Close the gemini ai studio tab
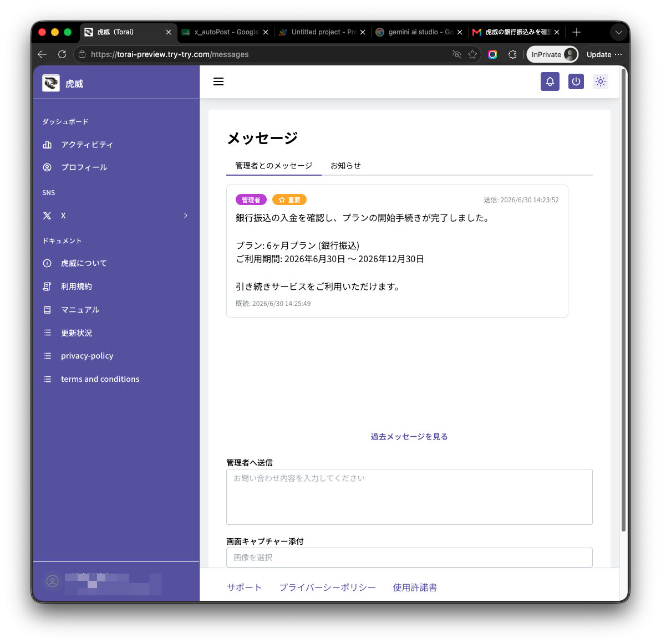This screenshot has height=644, width=661. coord(460,32)
